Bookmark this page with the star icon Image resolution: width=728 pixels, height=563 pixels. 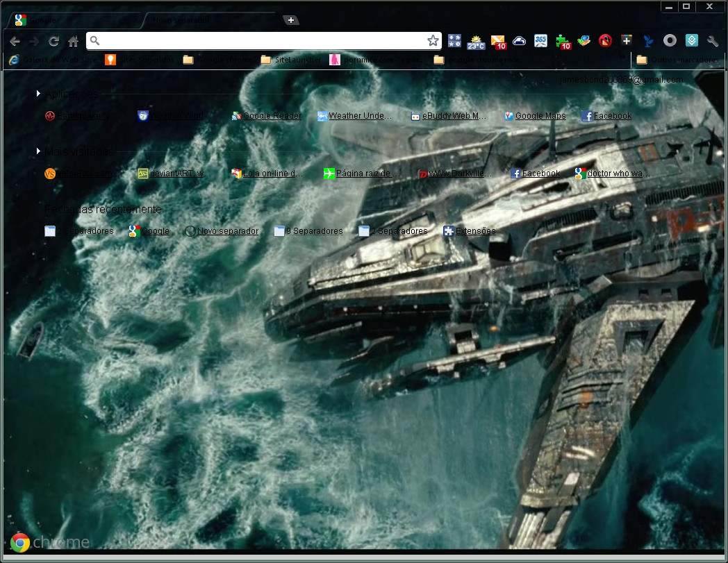click(x=433, y=41)
